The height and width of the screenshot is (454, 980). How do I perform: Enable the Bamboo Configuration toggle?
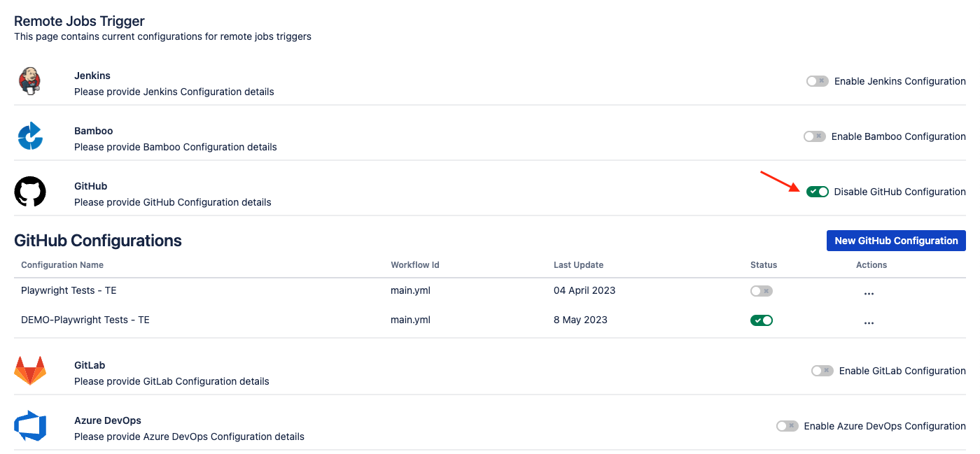tap(814, 136)
